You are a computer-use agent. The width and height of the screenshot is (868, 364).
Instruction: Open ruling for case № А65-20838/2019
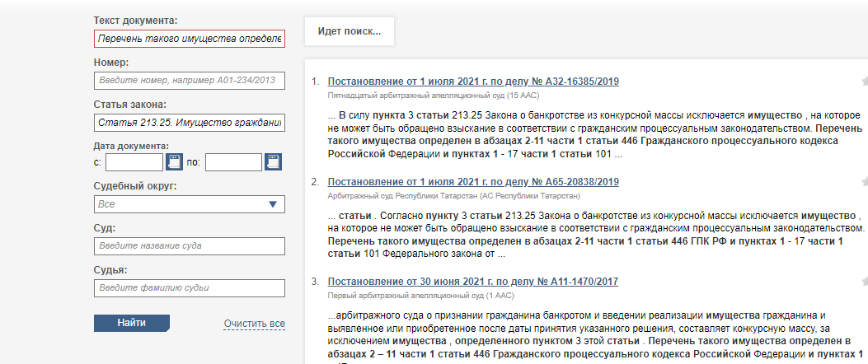[x=473, y=181]
